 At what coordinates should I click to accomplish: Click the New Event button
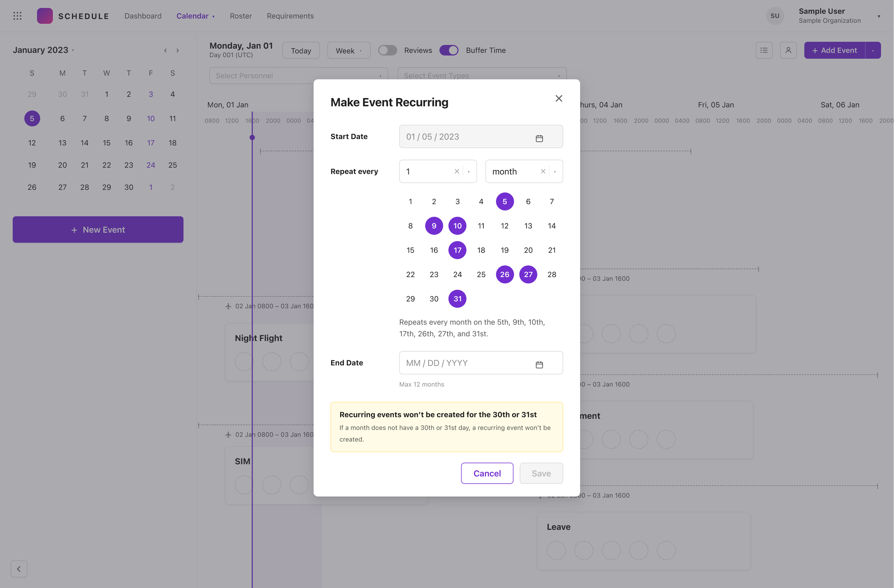point(98,229)
